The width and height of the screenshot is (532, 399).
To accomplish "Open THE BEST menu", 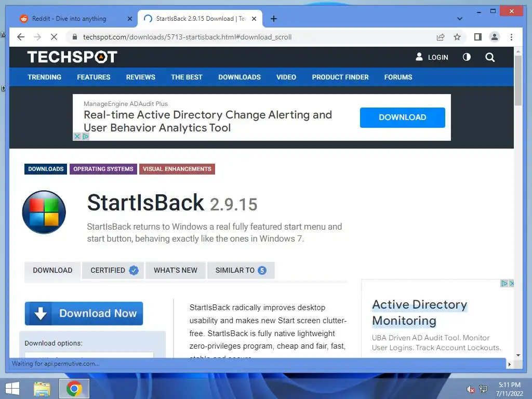I will tap(187, 77).
